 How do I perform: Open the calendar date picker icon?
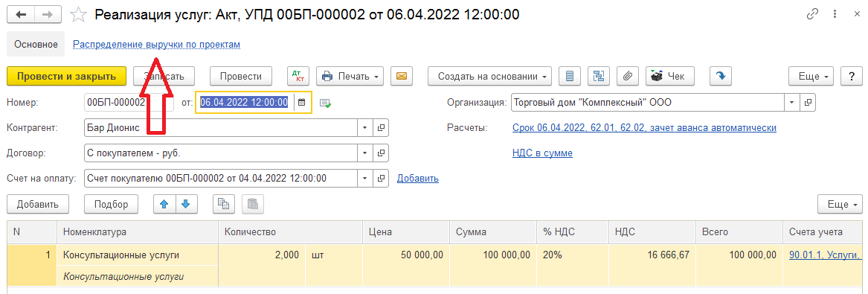pos(302,102)
